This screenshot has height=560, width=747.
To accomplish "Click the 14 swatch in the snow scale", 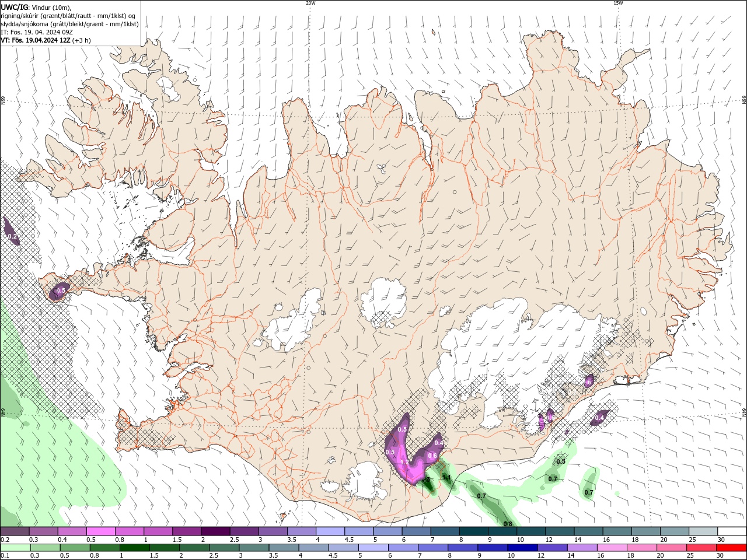I will tap(588, 531).
